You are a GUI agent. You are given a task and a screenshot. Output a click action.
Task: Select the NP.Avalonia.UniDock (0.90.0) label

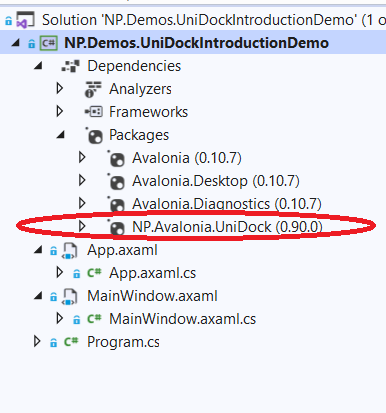click(x=227, y=227)
